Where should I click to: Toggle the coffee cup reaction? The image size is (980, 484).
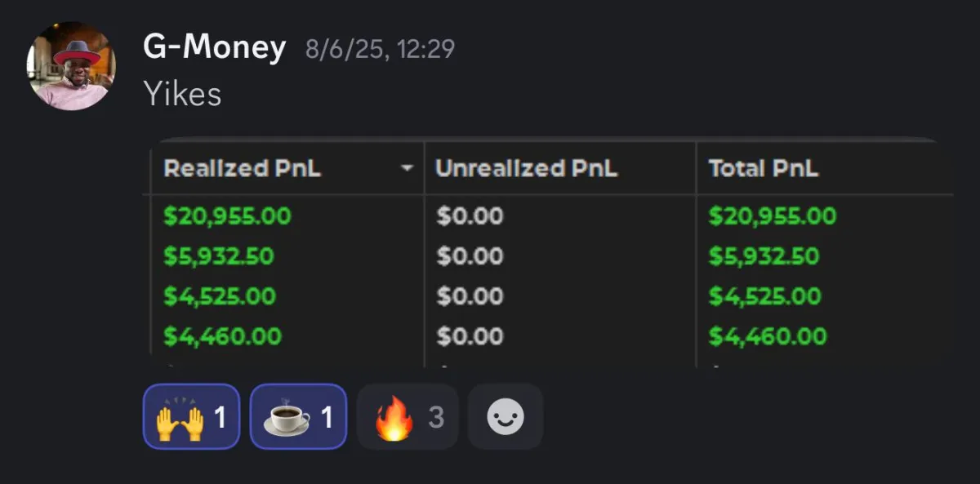(x=298, y=416)
